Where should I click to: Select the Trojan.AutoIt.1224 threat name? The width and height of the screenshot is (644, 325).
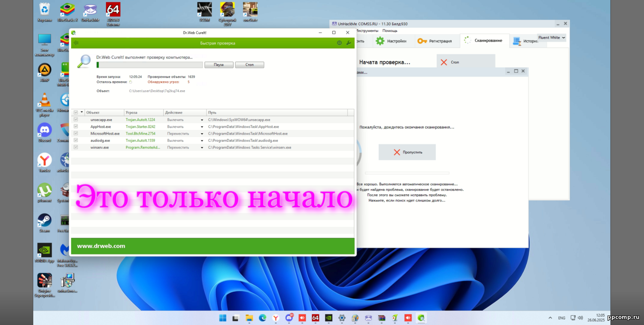click(140, 120)
